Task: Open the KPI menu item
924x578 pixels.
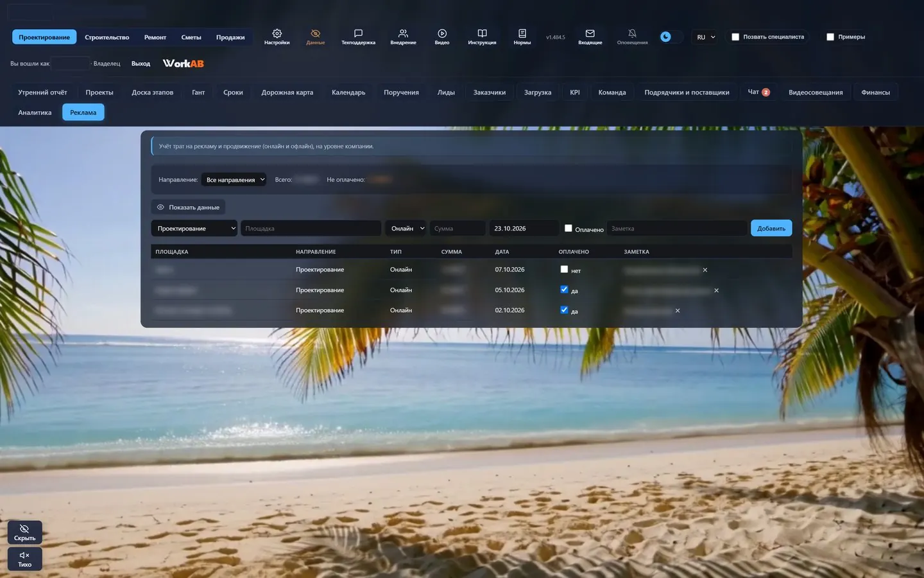Action: tap(575, 92)
